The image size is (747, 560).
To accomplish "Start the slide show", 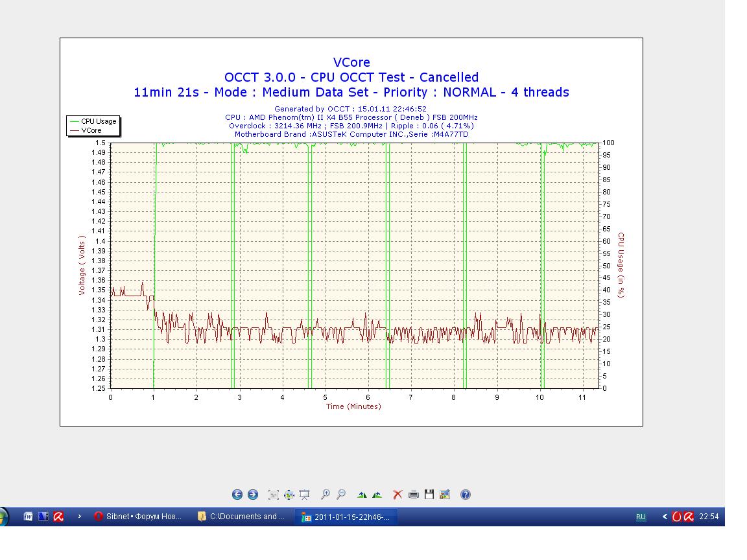I will pos(304,495).
